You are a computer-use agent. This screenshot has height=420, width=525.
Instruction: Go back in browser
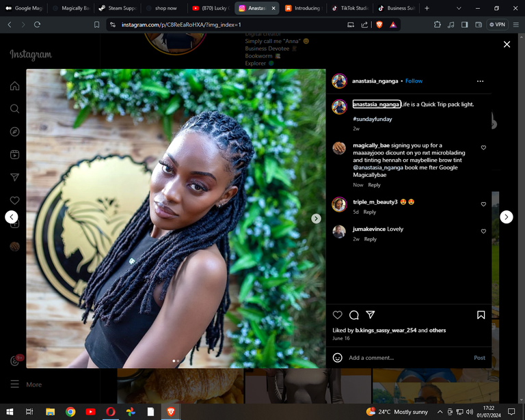(10, 25)
